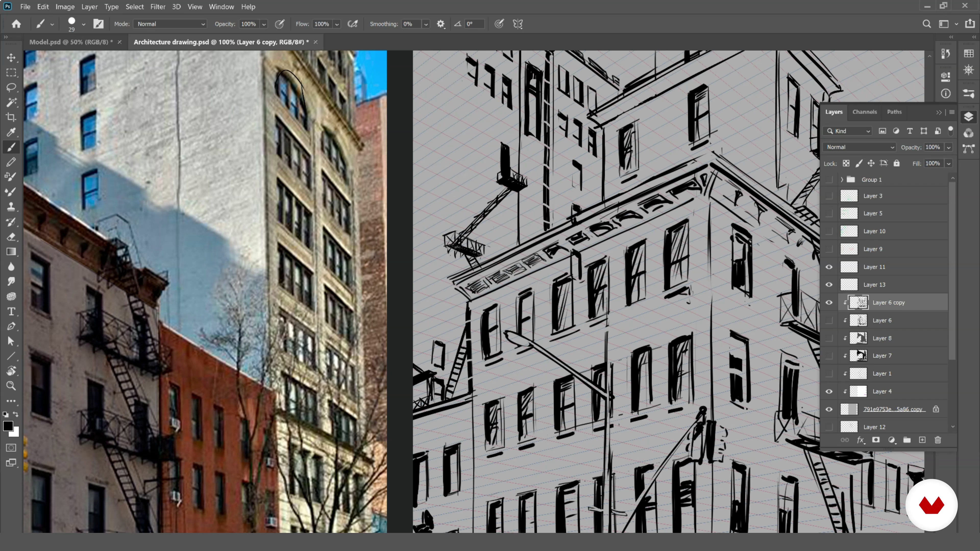Open the layer blend mode dropdown

[860, 147]
